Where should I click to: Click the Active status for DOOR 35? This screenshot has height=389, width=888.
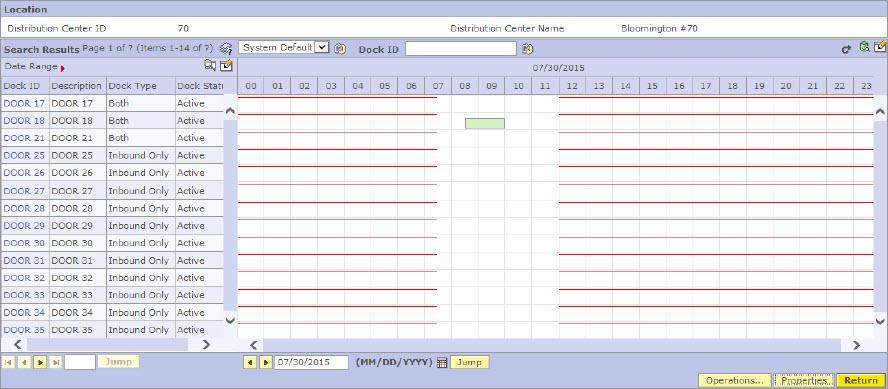click(191, 330)
